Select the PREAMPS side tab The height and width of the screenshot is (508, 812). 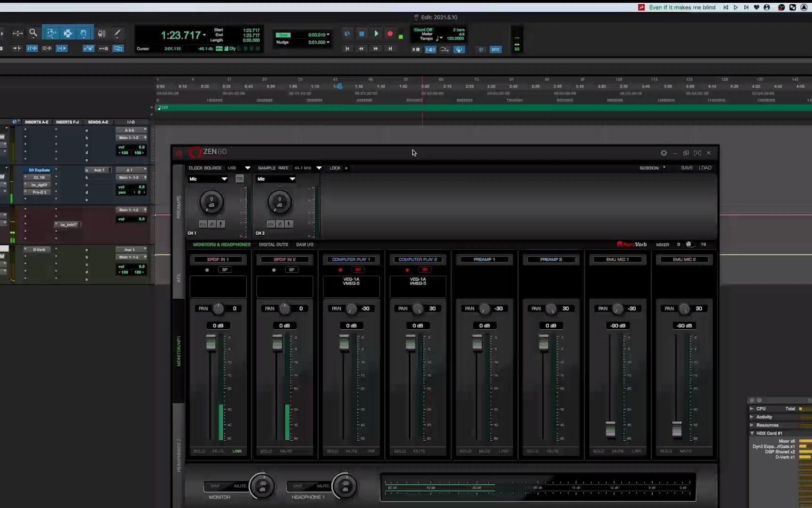(x=179, y=207)
